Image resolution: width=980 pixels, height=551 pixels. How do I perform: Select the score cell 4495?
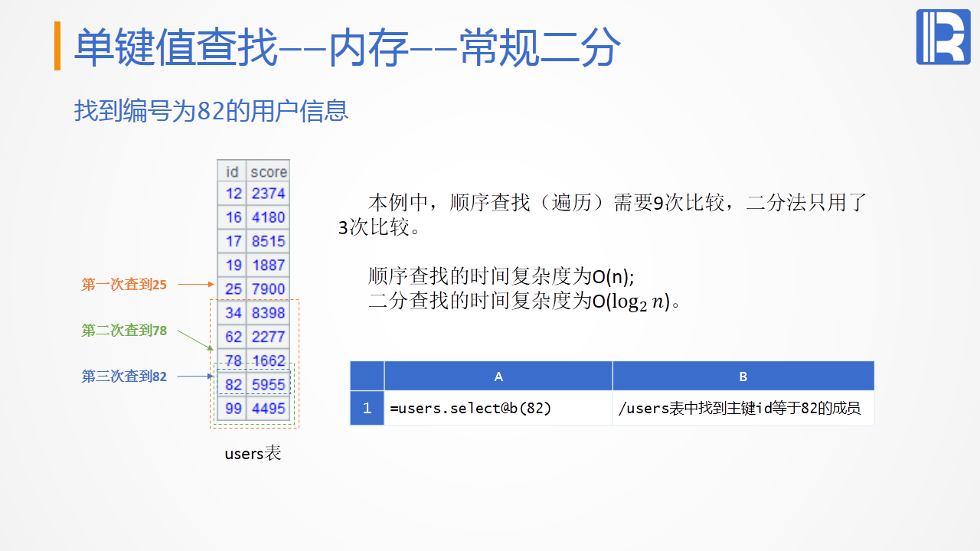click(269, 408)
